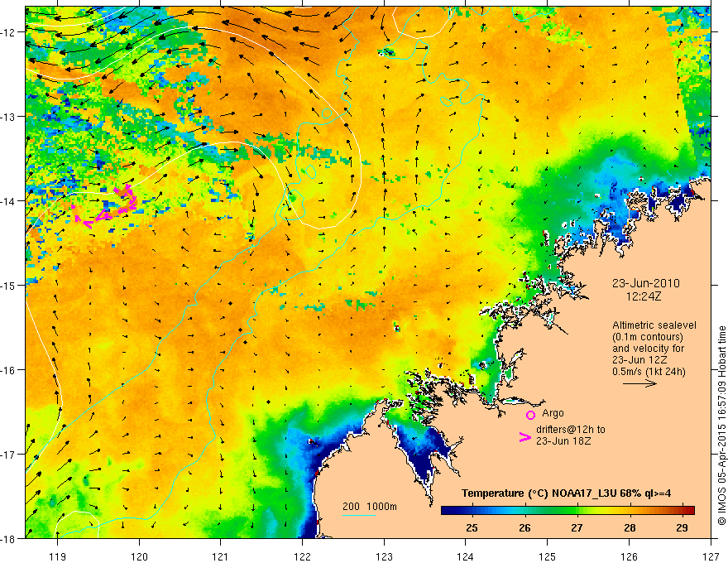Viewport: 728px width, 563px height.
Task: Click latitude axis label -14
Action: tap(9, 201)
